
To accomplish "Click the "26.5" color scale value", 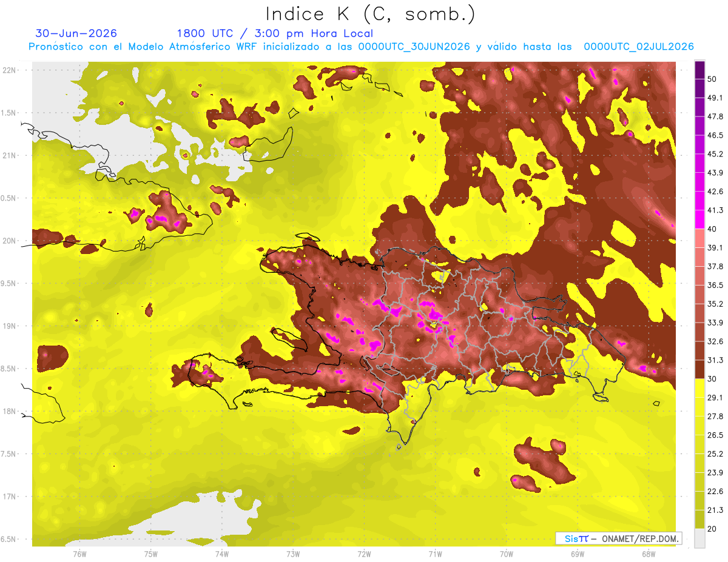I will point(715,435).
